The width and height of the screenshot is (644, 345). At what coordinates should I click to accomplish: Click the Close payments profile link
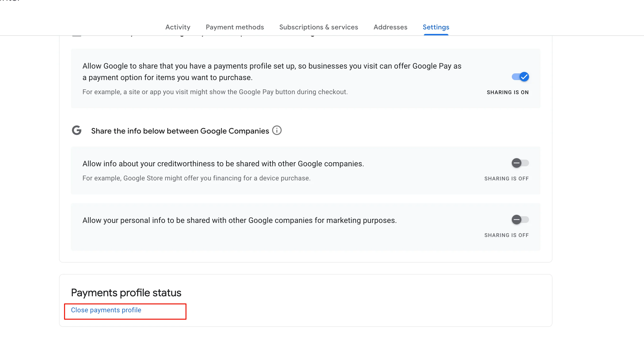tap(106, 310)
